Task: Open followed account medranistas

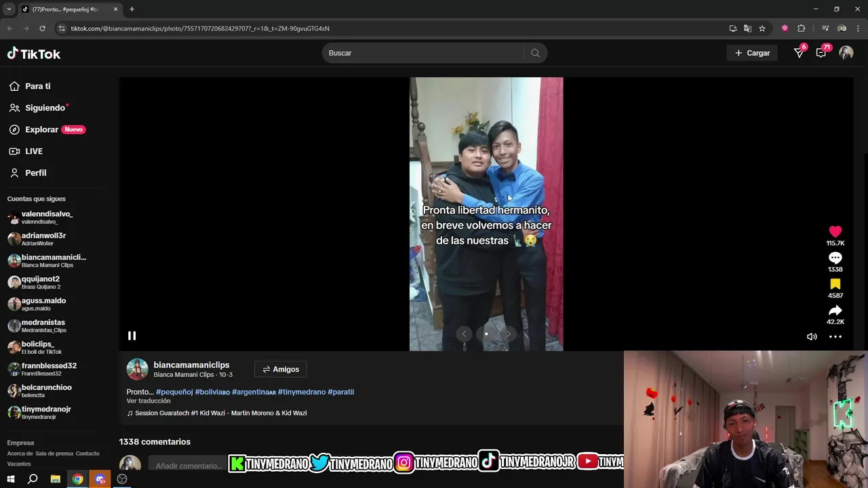Action: pyautogui.click(x=37, y=325)
